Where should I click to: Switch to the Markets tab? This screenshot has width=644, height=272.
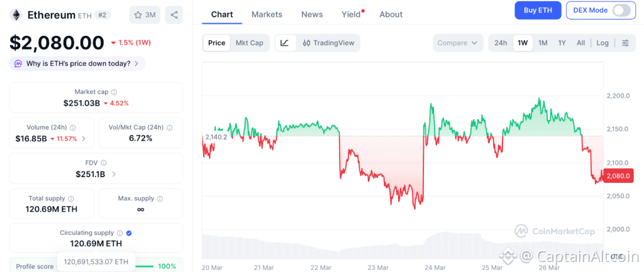(267, 14)
